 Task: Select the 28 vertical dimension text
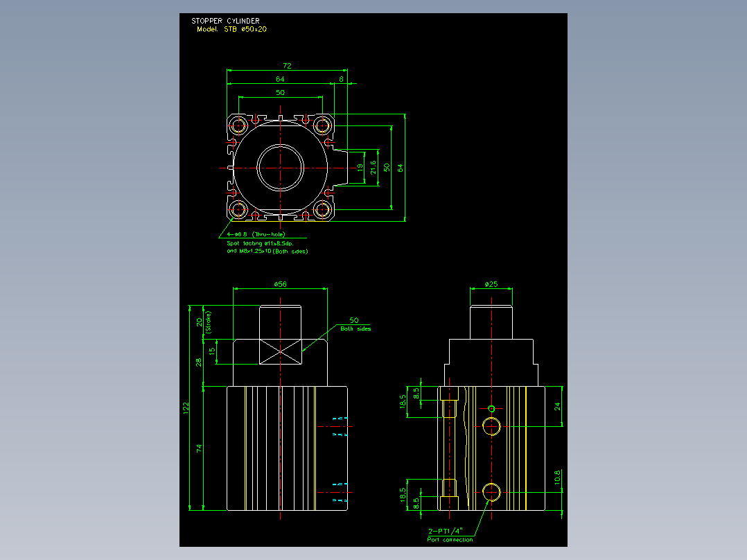click(199, 362)
